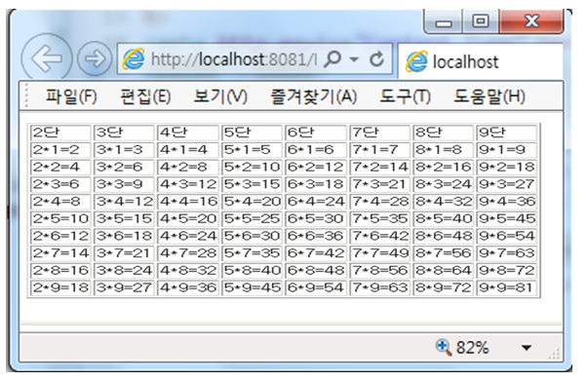This screenshot has width=588, height=381.
Task: Open the 도움말(H) menu
Action: (x=489, y=96)
